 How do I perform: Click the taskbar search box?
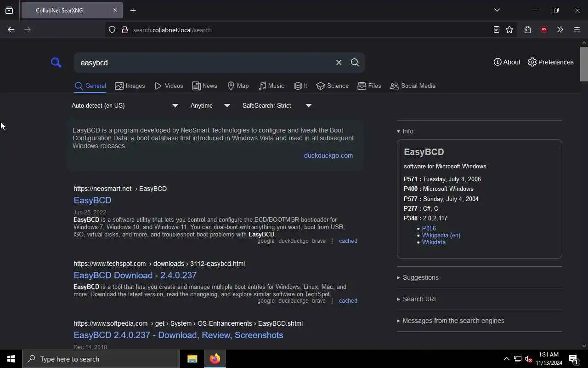(x=101, y=359)
